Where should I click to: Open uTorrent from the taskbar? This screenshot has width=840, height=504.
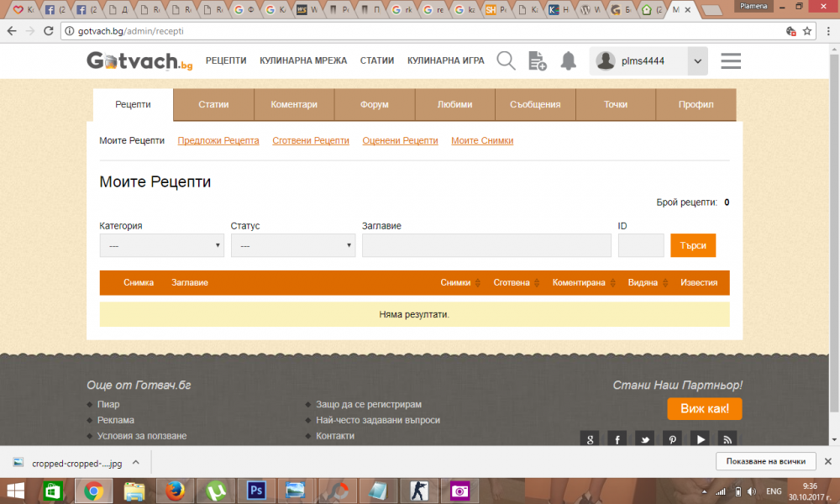click(x=216, y=491)
